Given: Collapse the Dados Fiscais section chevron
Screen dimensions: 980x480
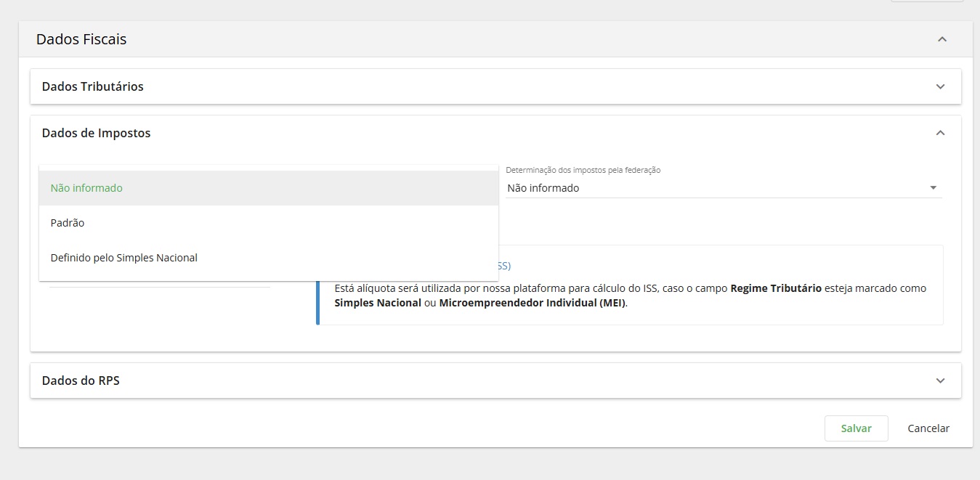Looking at the screenshot, I should [x=941, y=39].
